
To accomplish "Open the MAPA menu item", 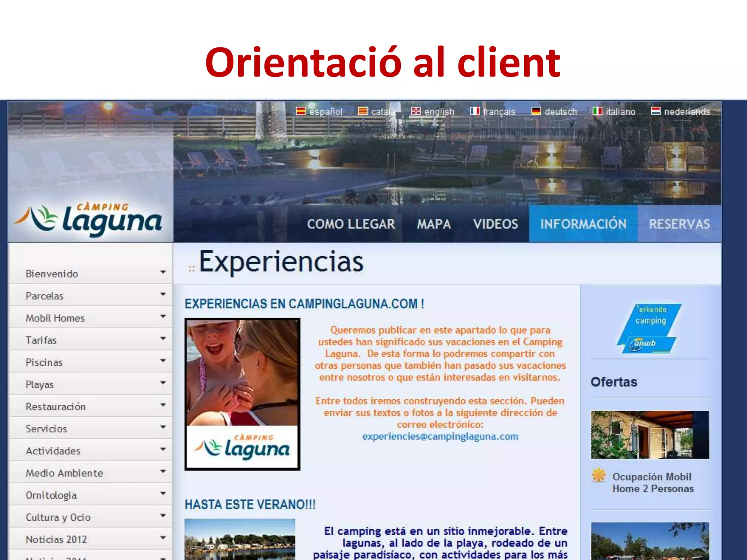I will click(x=434, y=224).
